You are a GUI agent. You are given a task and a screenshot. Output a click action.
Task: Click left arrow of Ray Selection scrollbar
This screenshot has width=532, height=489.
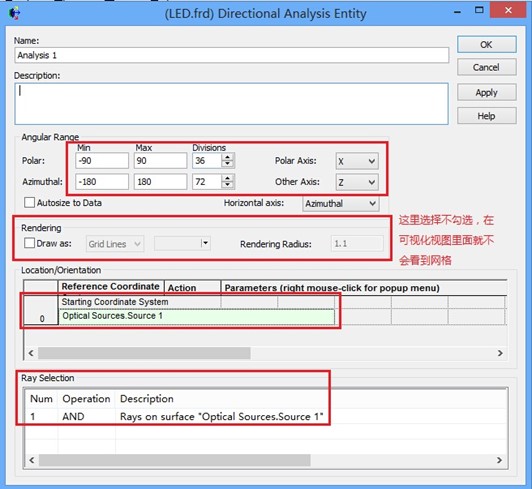pyautogui.click(x=32, y=460)
